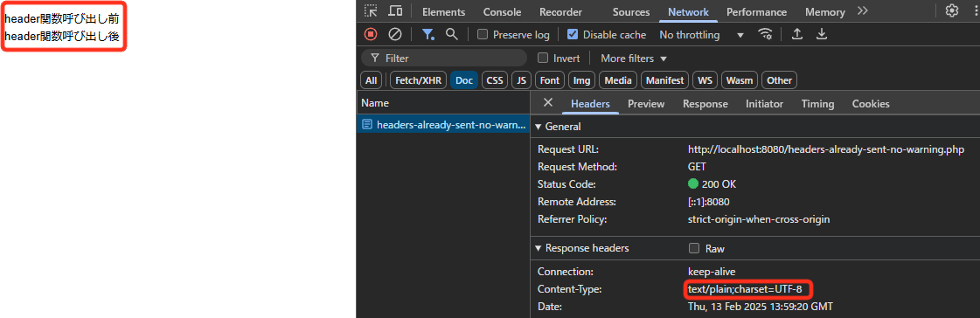Screen dimensions: 980x318
Task: Switch to the Elements tab
Action: [x=444, y=12]
